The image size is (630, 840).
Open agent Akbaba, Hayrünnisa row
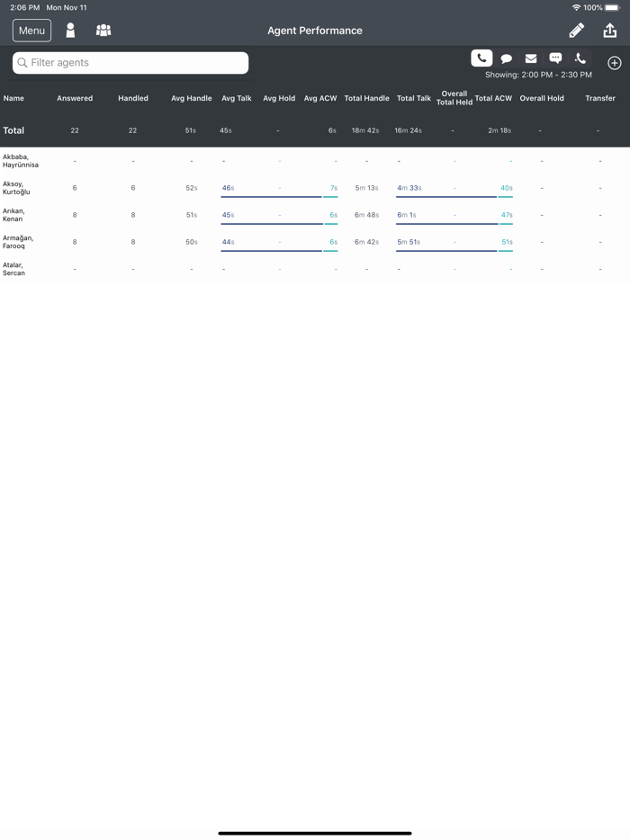pyautogui.click(x=315, y=161)
